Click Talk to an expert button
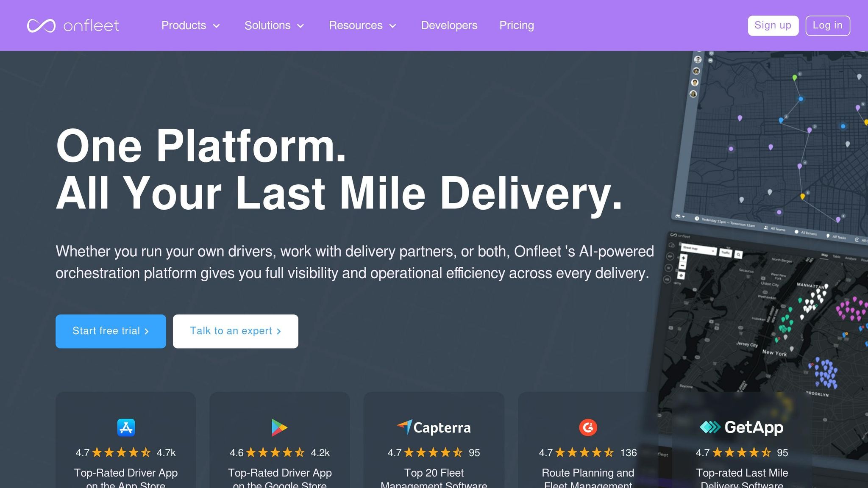The image size is (868, 488). [x=235, y=331]
